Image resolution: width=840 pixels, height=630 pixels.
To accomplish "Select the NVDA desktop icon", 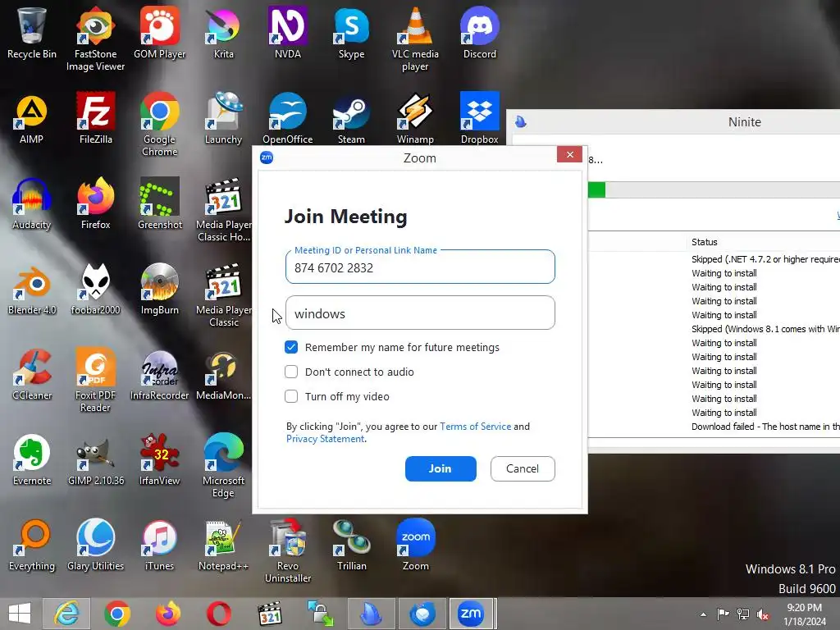I will [x=288, y=32].
